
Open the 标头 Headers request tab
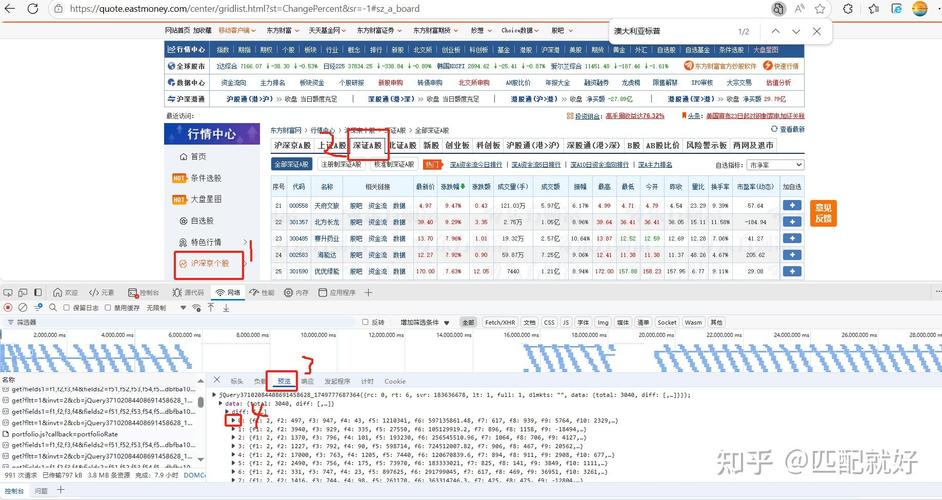[x=237, y=381]
